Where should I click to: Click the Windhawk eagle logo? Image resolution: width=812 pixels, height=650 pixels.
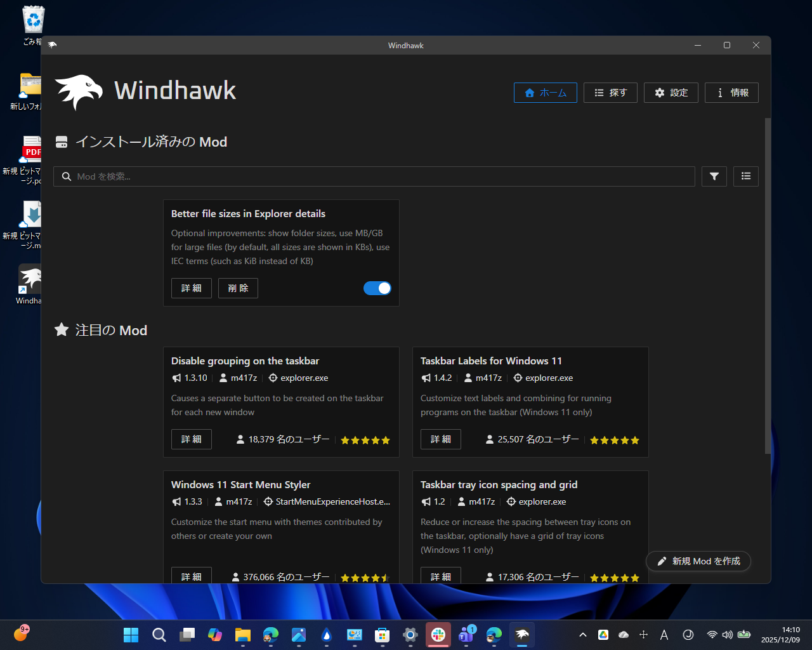click(77, 91)
